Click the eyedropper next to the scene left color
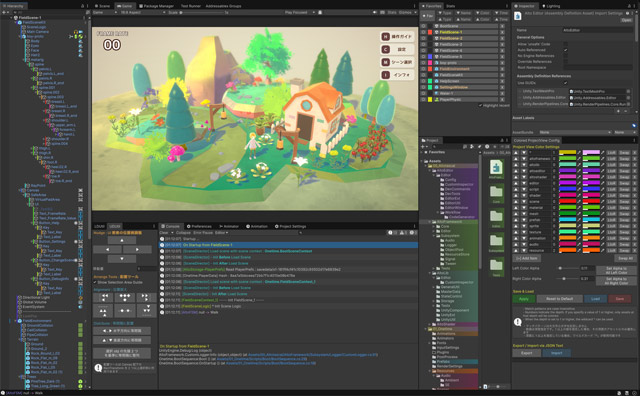 click(579, 202)
